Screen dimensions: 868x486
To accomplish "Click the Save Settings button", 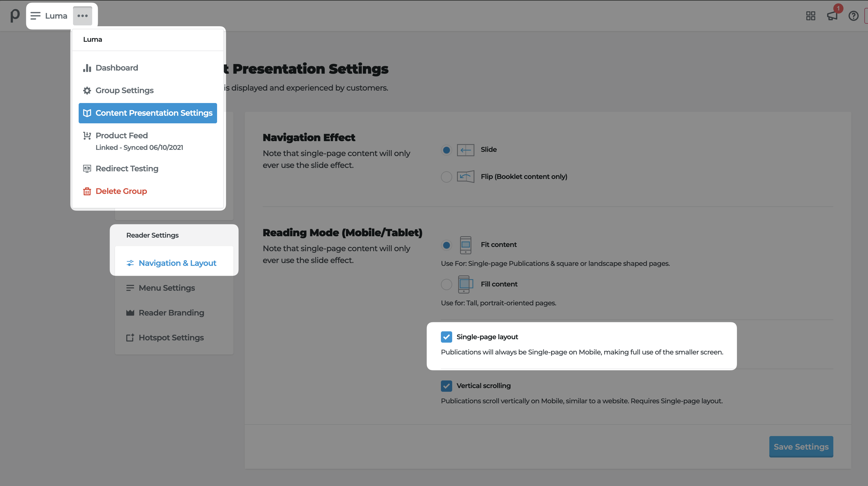I will tap(801, 446).
